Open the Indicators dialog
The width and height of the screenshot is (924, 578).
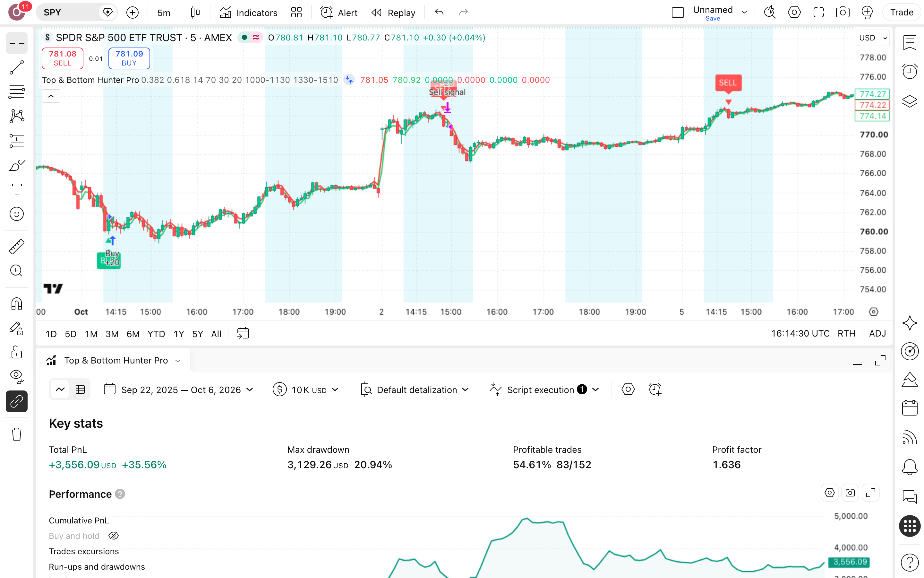[x=249, y=13]
